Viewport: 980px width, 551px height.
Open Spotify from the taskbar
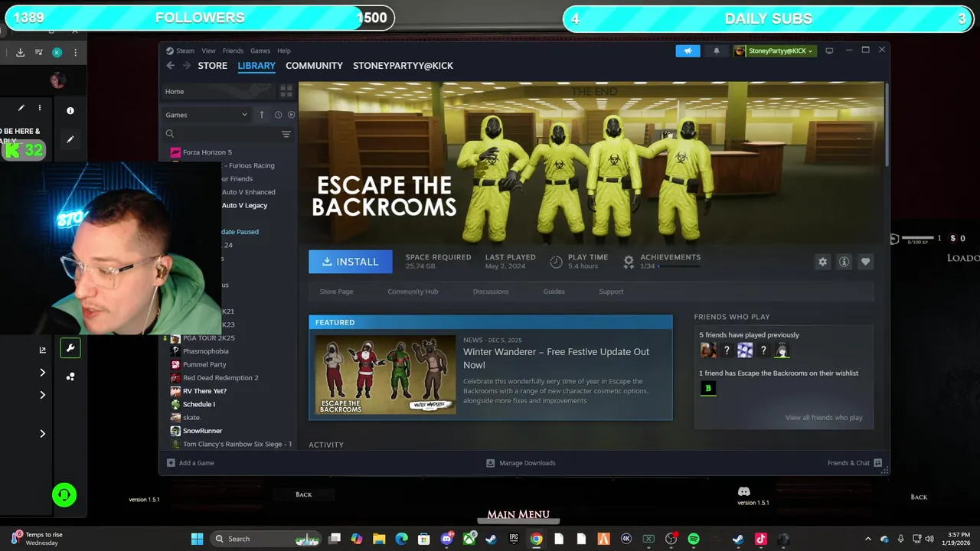[x=694, y=539]
